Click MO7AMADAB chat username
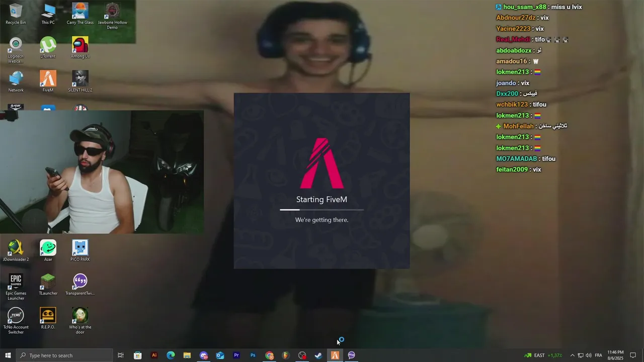The height and width of the screenshot is (362, 644). pos(517,159)
